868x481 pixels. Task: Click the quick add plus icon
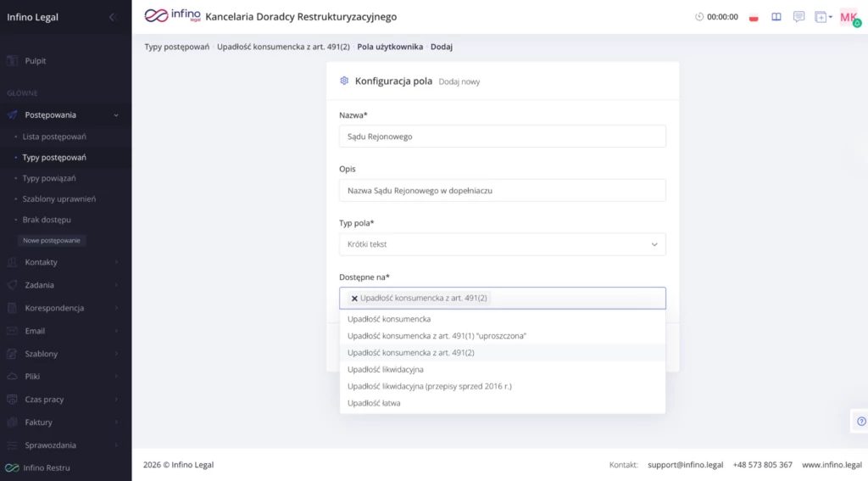(821, 17)
